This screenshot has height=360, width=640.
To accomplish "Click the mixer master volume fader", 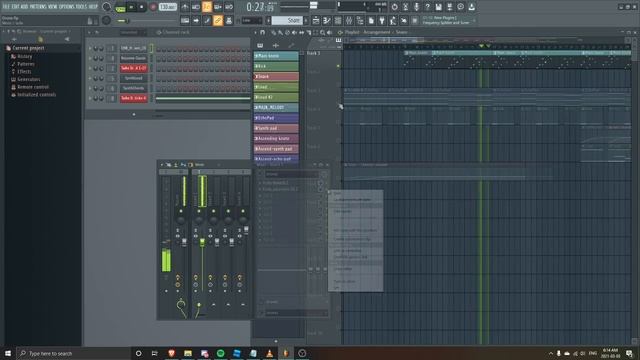I will click(x=184, y=242).
